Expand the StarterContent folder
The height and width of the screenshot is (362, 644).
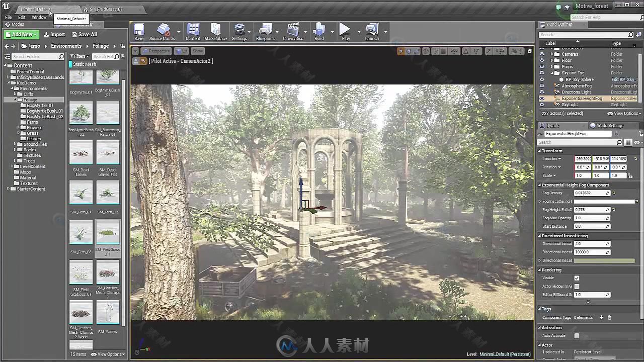click(x=9, y=189)
